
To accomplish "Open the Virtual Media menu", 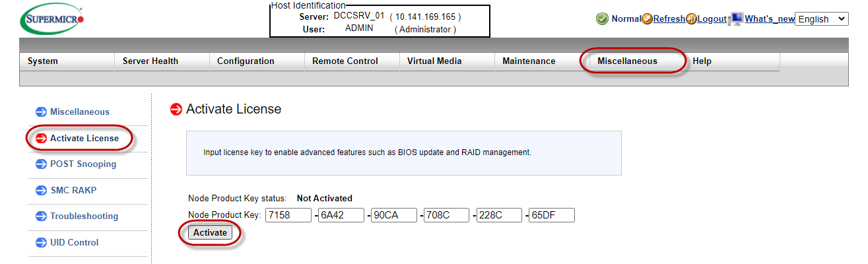I will 434,61.
